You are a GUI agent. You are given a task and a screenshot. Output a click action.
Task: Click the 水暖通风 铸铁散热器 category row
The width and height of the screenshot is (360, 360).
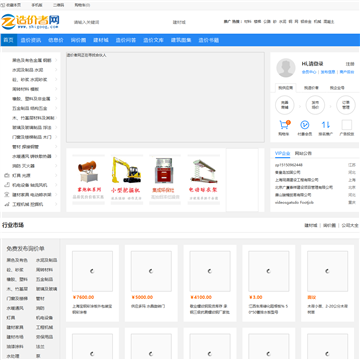click(x=31, y=156)
